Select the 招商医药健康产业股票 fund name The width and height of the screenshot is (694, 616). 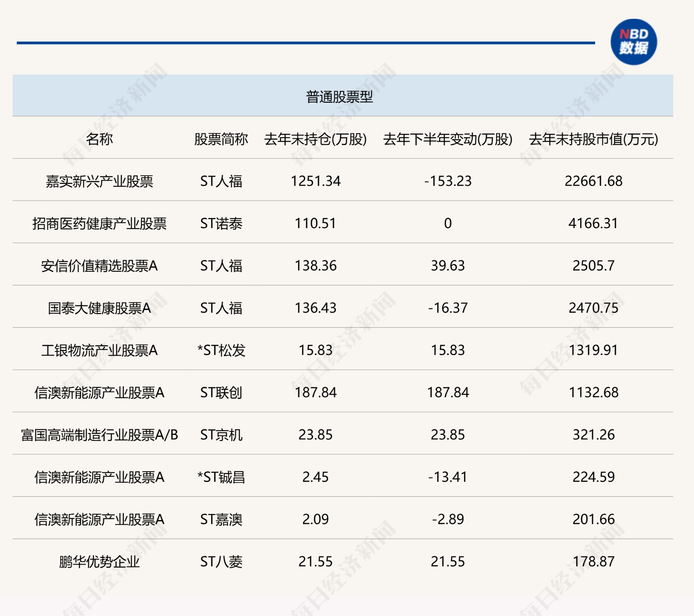[99, 224]
